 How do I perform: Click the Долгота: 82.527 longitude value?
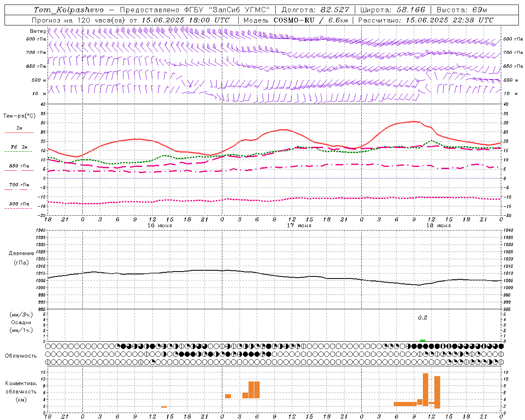(315, 10)
